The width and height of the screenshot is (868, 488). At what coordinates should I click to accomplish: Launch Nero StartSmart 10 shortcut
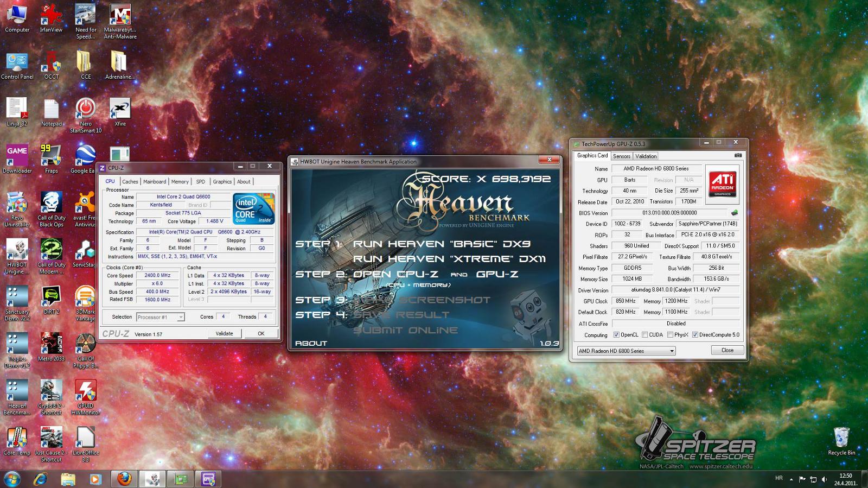(85, 115)
